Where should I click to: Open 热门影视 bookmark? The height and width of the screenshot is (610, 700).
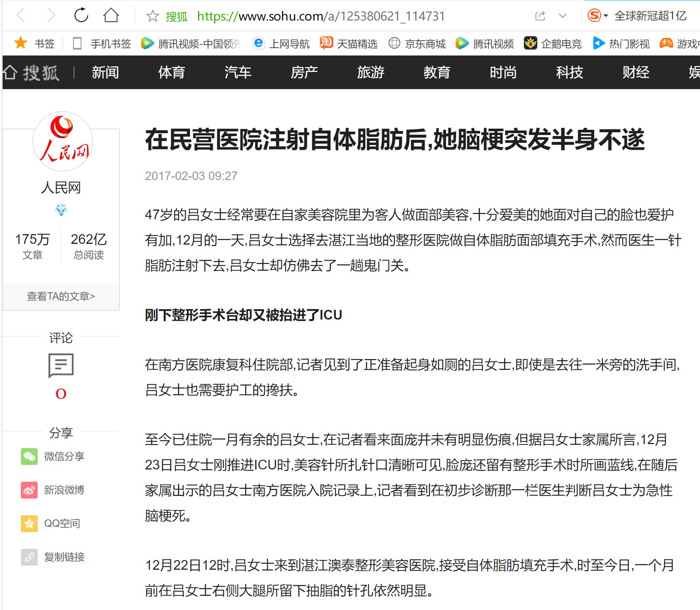click(x=621, y=44)
